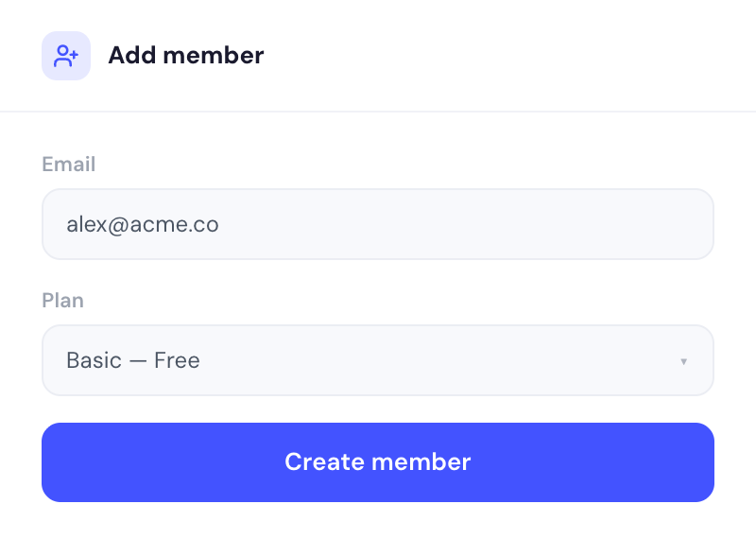Focus the Email field containing alex@acme.co
The height and width of the screenshot is (539, 756).
point(377,224)
